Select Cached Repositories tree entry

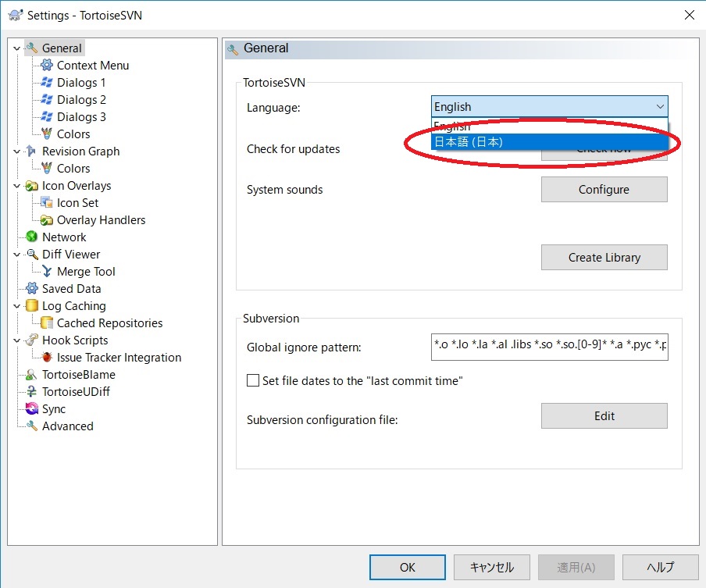coord(109,323)
